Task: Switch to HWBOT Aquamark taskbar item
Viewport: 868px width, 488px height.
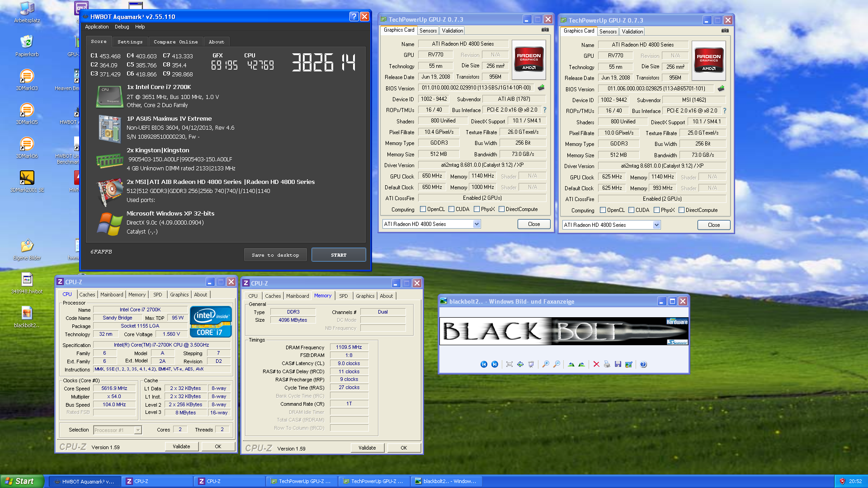Action: 84,481
